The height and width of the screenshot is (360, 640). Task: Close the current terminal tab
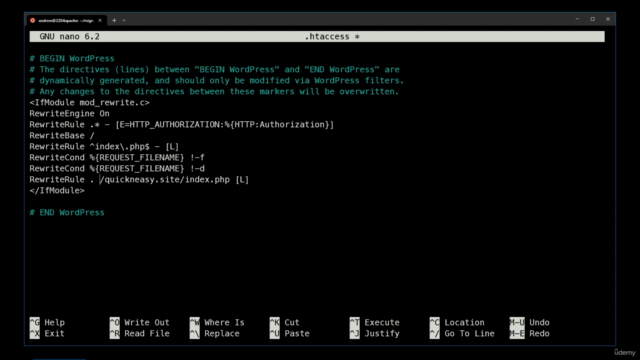100,20
